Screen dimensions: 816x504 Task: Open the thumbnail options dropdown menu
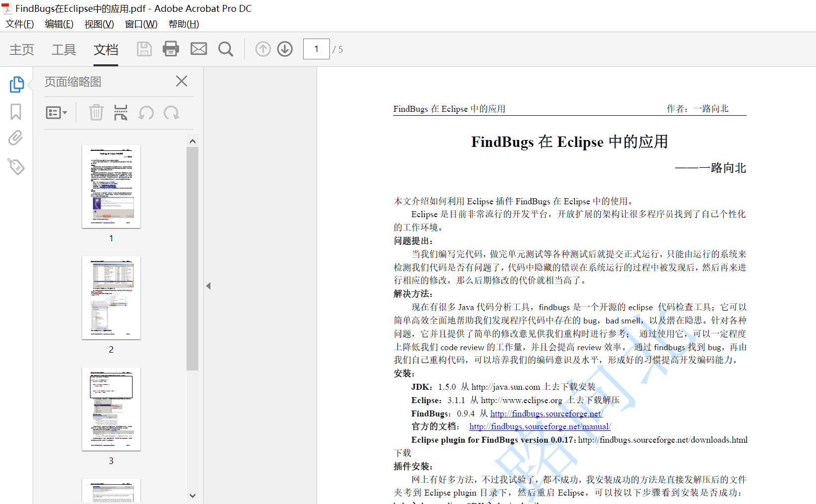[56, 113]
